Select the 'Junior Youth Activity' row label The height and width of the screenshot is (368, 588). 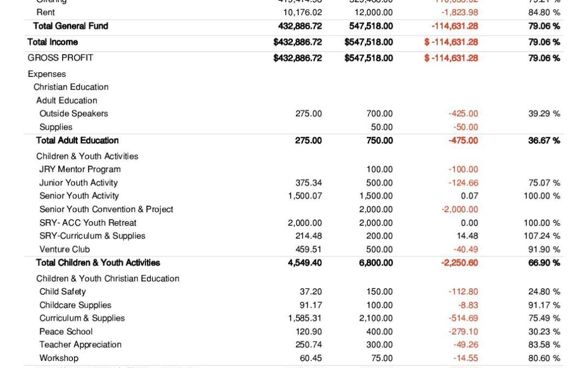click(78, 183)
